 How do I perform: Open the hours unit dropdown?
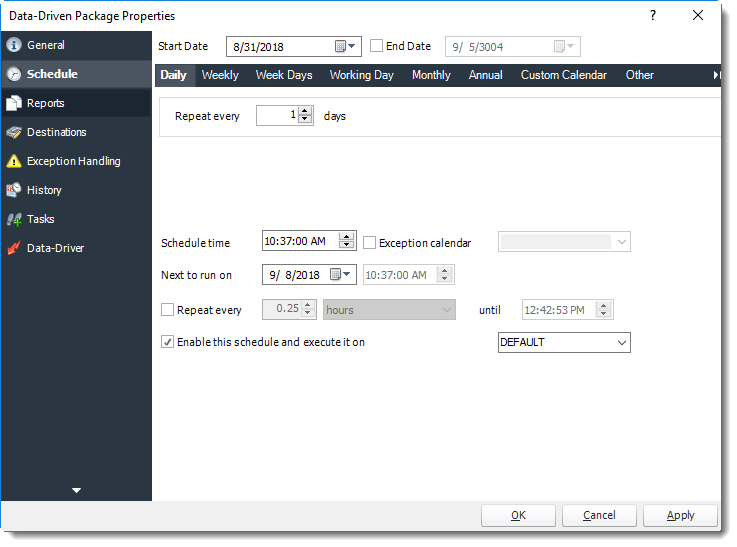pyautogui.click(x=447, y=310)
